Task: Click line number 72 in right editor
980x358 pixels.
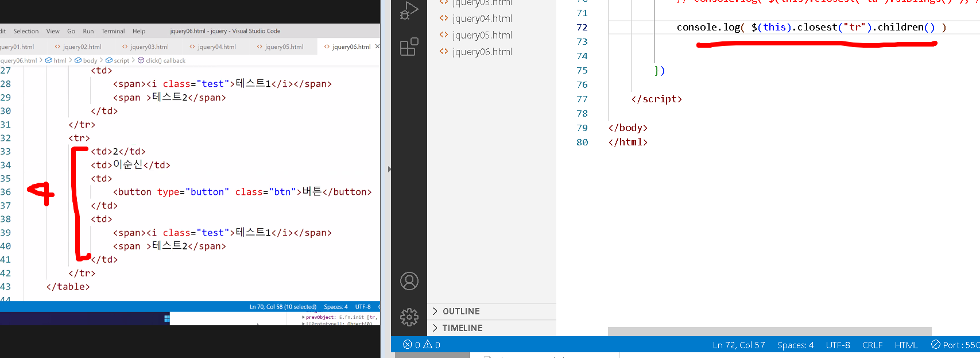Action: tap(582, 27)
